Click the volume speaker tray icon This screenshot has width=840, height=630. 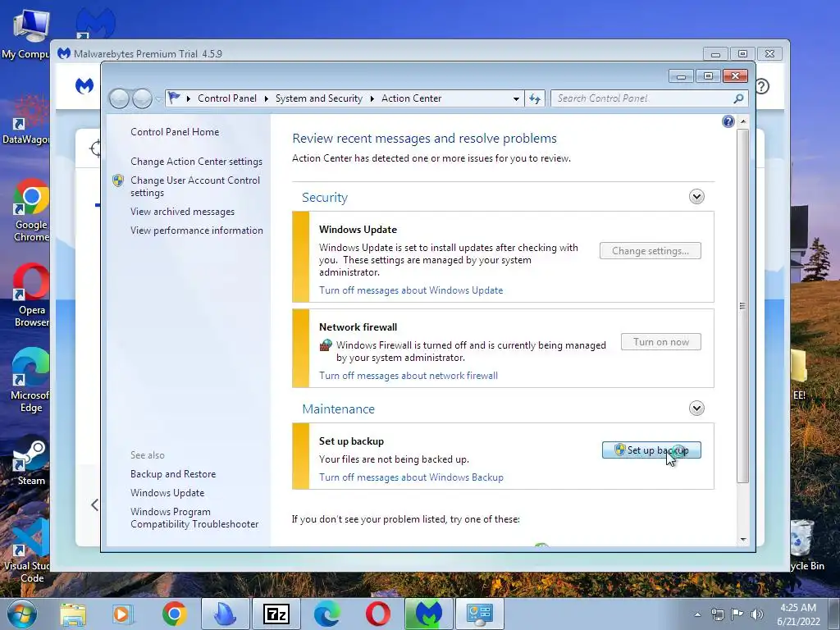click(x=757, y=614)
